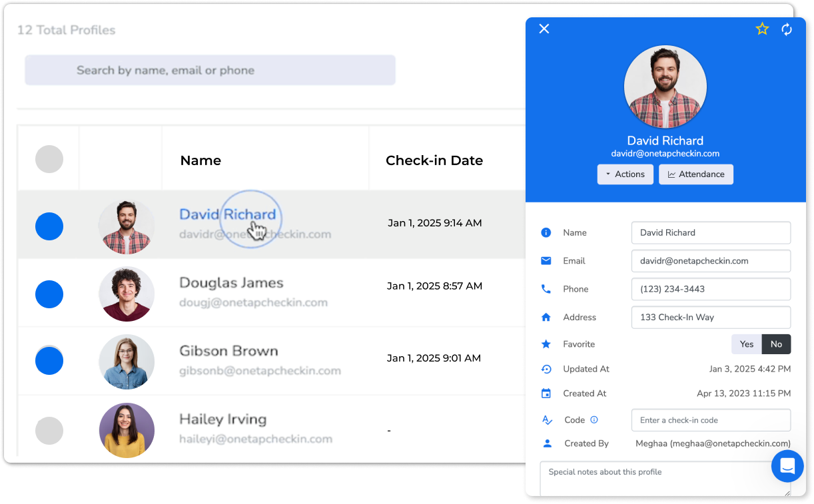Viewport: 814px width, 504px height.
Task: Select the checkbox for Hailey Irving
Action: [49, 431]
